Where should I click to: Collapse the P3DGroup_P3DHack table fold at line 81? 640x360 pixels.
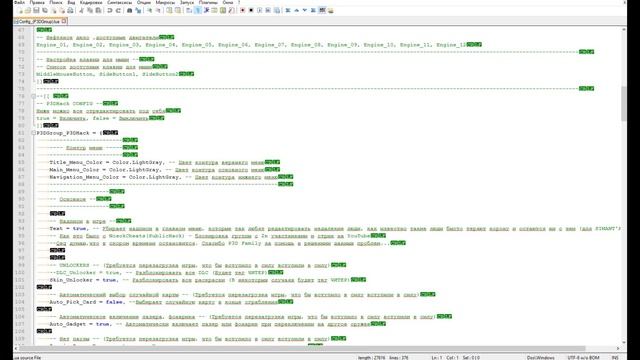pos(33,133)
